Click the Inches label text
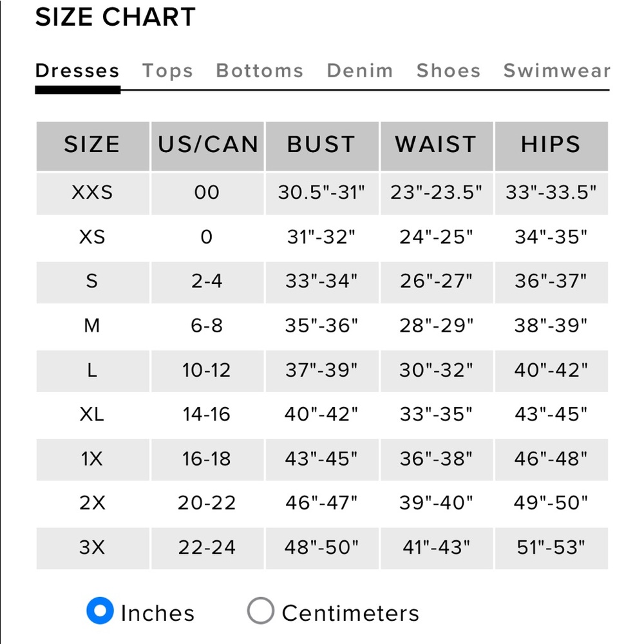 point(158,613)
